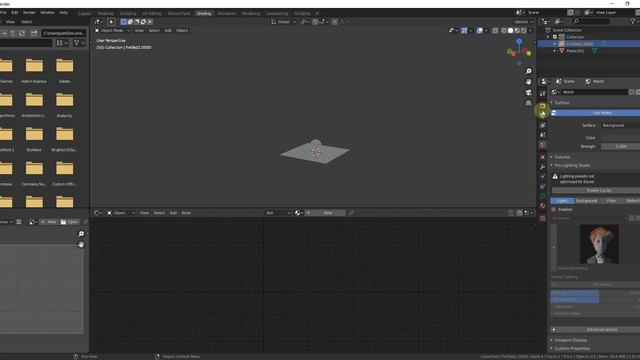Collapse the Pro Lighting Studio panel
The image size is (640, 360).
point(571,166)
